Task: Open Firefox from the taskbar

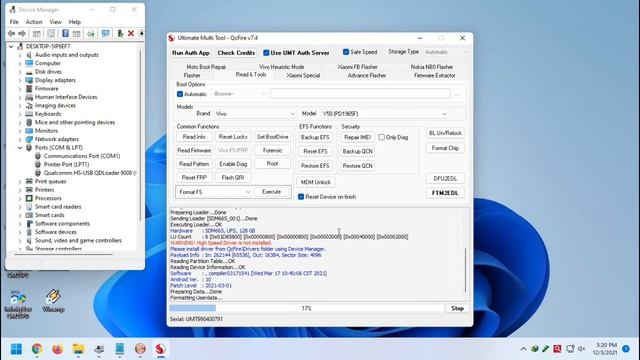Action: pyautogui.click(x=58, y=349)
